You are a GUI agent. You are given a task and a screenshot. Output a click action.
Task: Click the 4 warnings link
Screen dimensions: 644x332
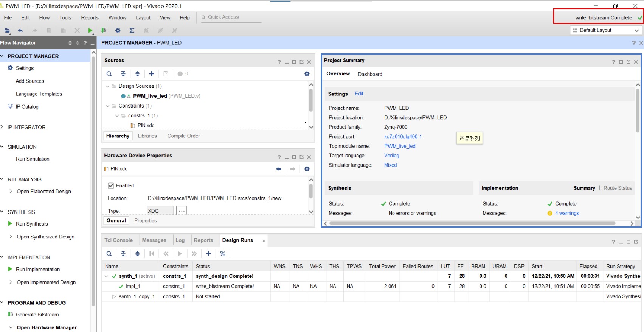(567, 213)
